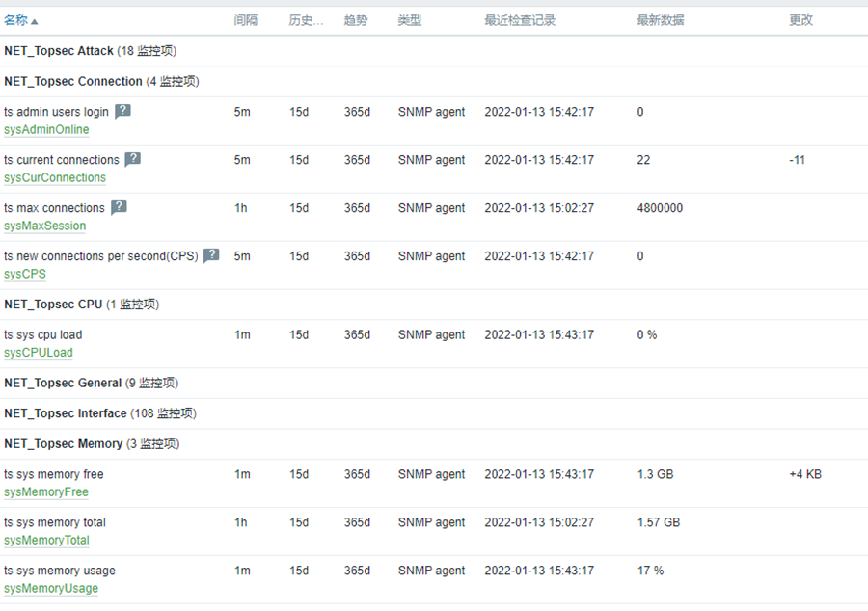Click latest value 1.3 GB memory free
The height and width of the screenshot is (611, 868).
(656, 474)
